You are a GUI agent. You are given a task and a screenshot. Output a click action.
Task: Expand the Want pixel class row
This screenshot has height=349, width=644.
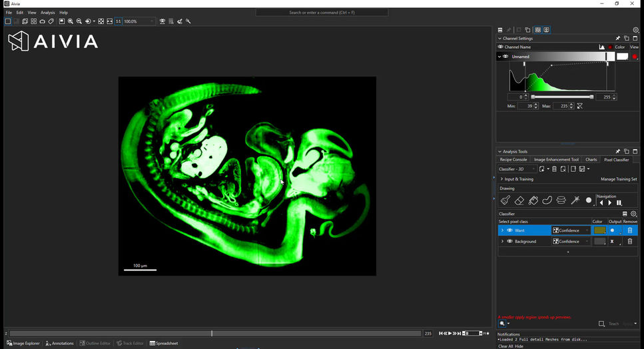coord(502,230)
